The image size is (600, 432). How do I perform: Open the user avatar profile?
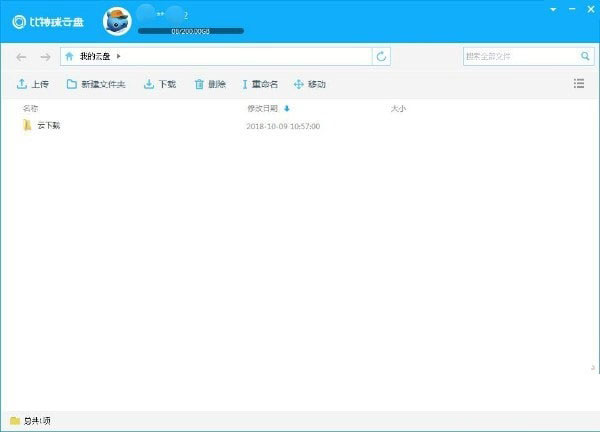pos(118,20)
